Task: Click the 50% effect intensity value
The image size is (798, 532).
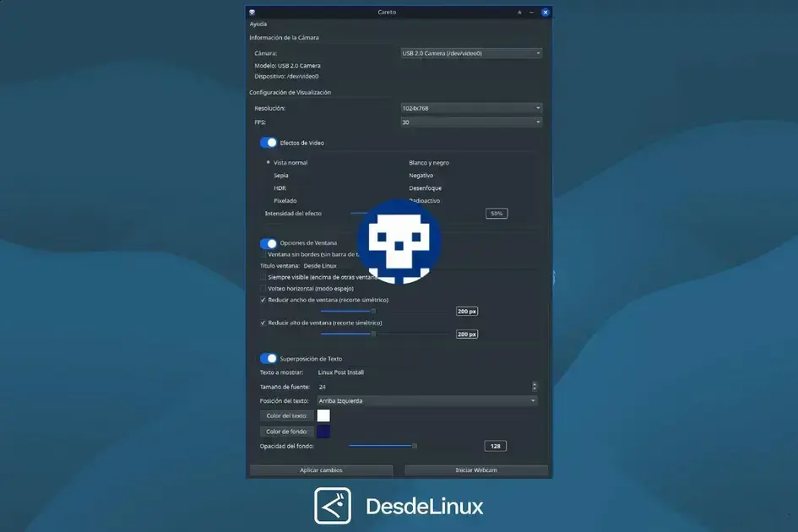Action: [497, 214]
